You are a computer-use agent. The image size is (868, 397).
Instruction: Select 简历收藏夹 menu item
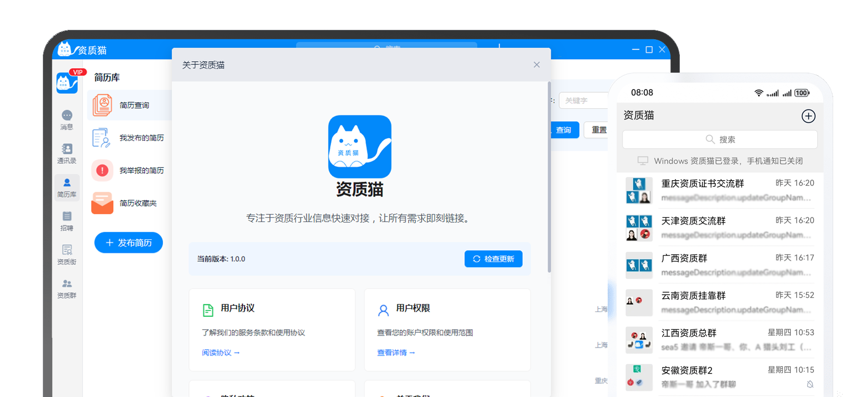(x=129, y=203)
